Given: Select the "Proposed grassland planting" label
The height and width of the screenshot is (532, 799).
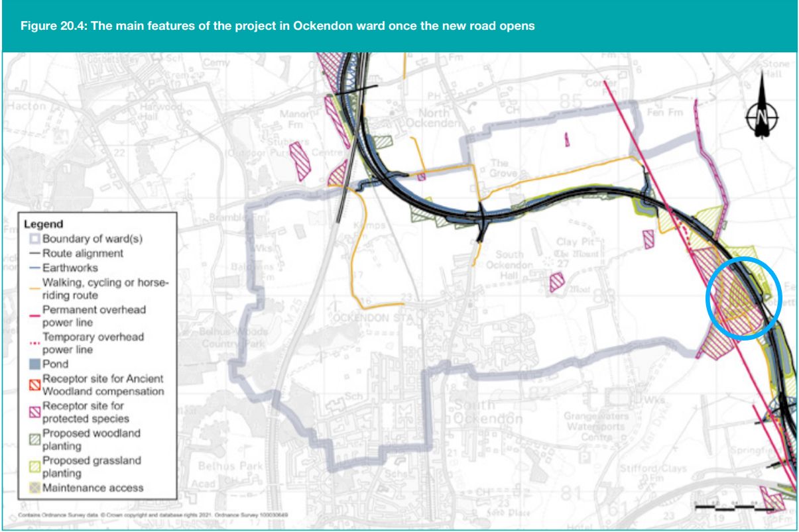Looking at the screenshot, I should 92,466.
